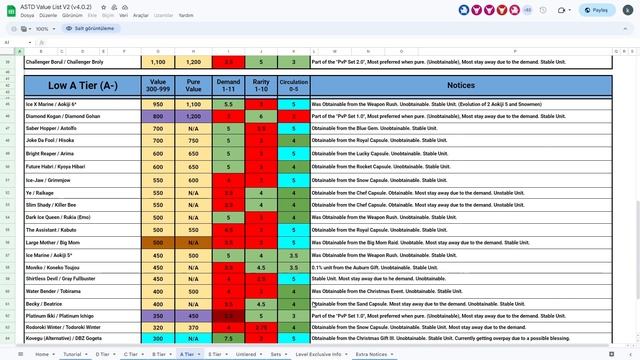
Task: Open the Home sheet tab dropdown arrow
Action: pos(53,354)
